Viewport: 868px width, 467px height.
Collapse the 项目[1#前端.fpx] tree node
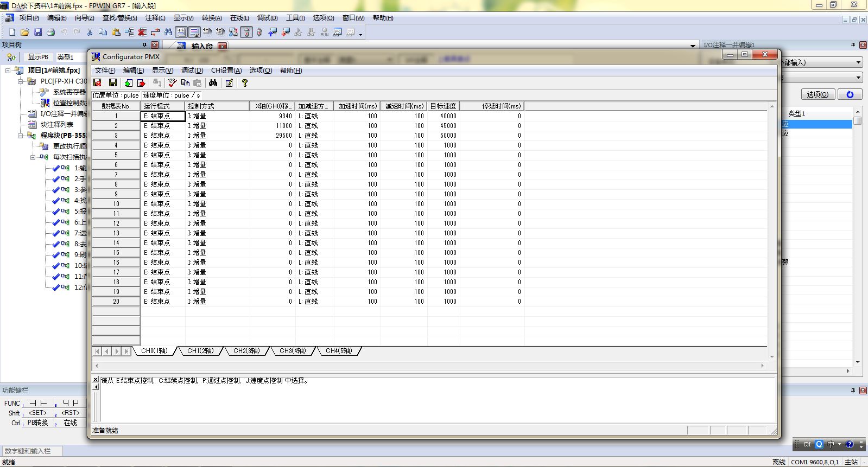[8, 71]
